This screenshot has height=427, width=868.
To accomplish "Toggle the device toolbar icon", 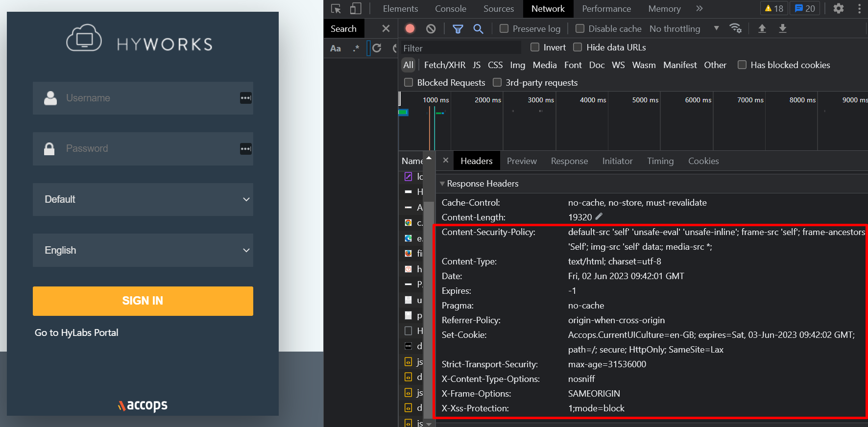I will [x=356, y=9].
